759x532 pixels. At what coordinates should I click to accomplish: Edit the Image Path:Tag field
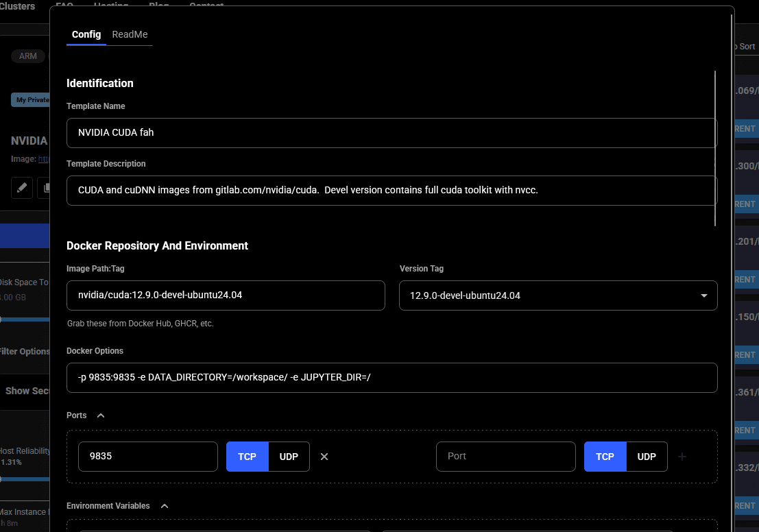coord(226,295)
